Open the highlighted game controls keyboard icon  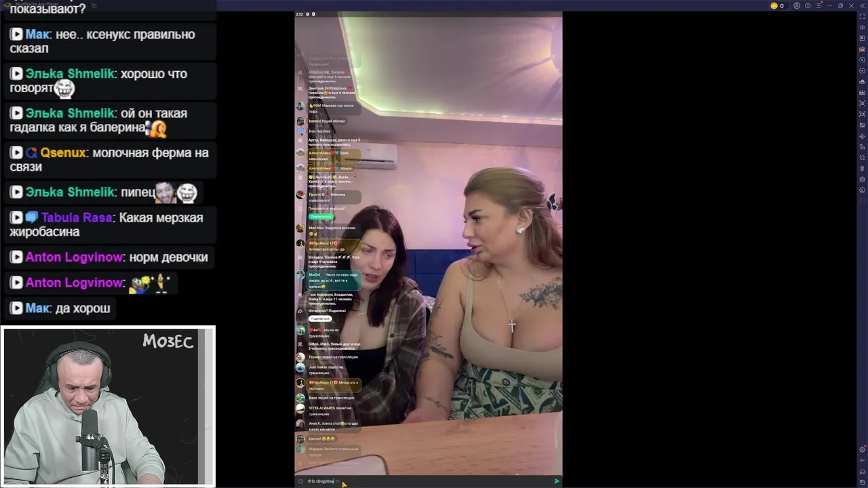(863, 49)
